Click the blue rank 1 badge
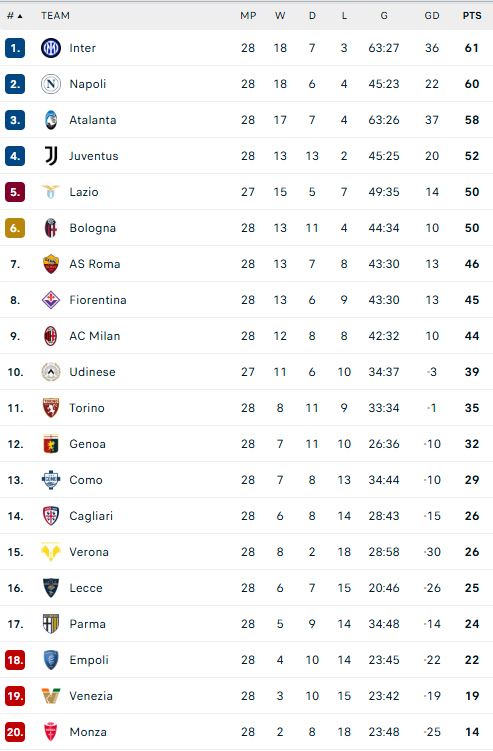The image size is (493, 751). pos(15,48)
